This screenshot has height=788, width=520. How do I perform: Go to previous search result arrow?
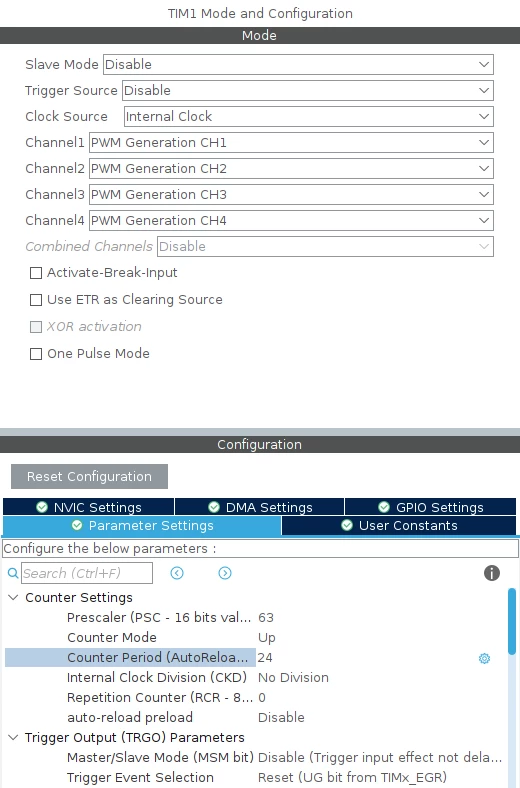[177, 573]
